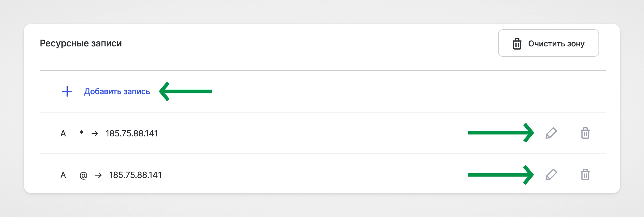Select the IP address of the @ record
The width and height of the screenshot is (644, 217).
pyautogui.click(x=135, y=175)
